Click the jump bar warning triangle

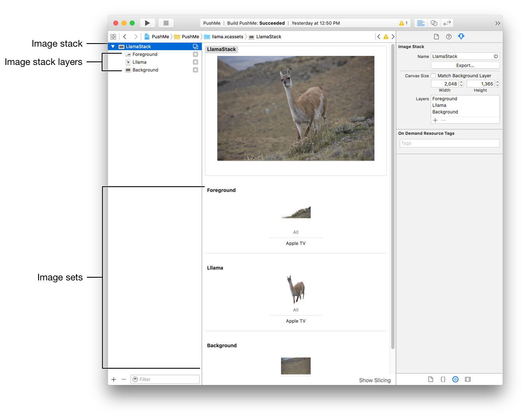[386, 37]
